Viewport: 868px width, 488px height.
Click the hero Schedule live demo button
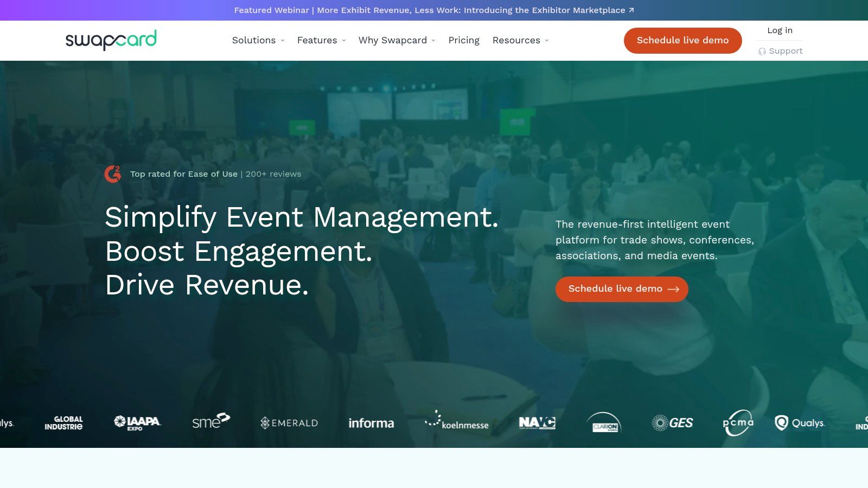(x=622, y=289)
